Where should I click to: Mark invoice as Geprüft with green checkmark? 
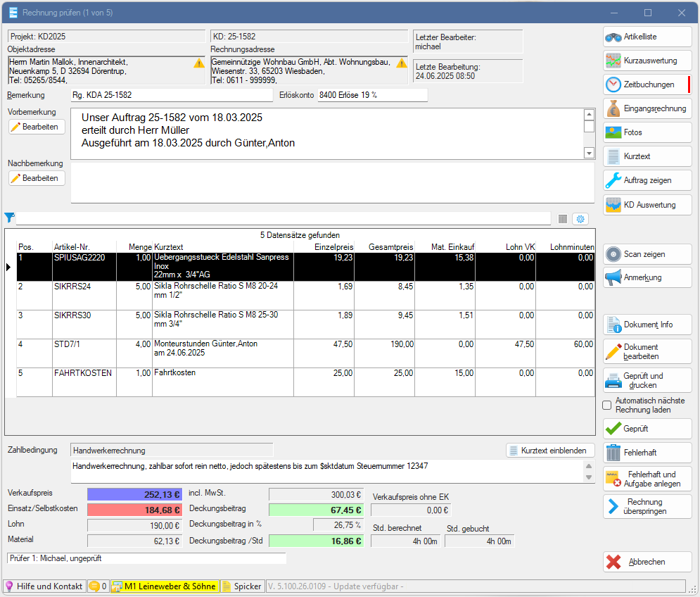647,429
